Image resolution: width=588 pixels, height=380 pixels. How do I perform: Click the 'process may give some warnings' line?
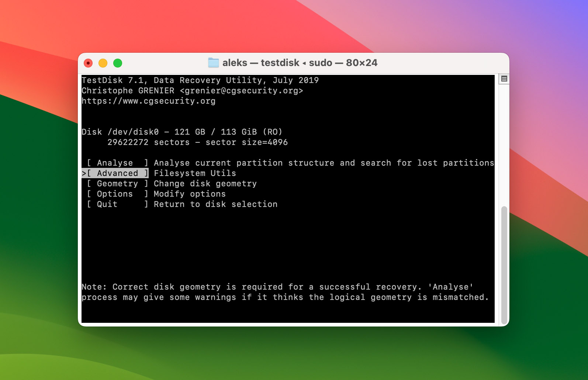[285, 297]
